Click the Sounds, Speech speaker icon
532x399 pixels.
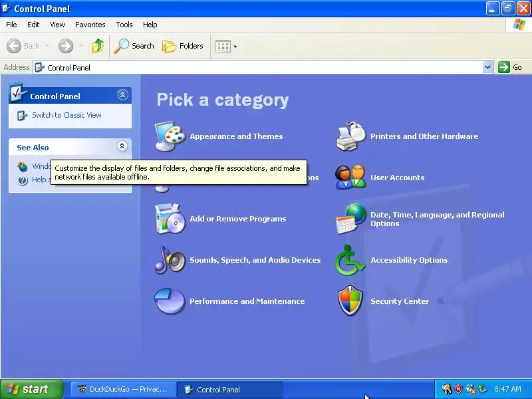pos(170,260)
